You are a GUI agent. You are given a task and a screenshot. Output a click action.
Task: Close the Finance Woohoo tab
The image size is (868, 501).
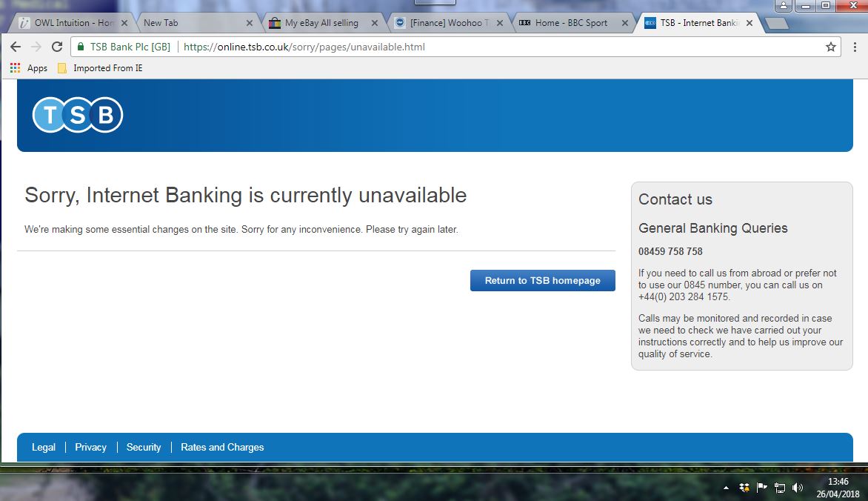point(499,23)
